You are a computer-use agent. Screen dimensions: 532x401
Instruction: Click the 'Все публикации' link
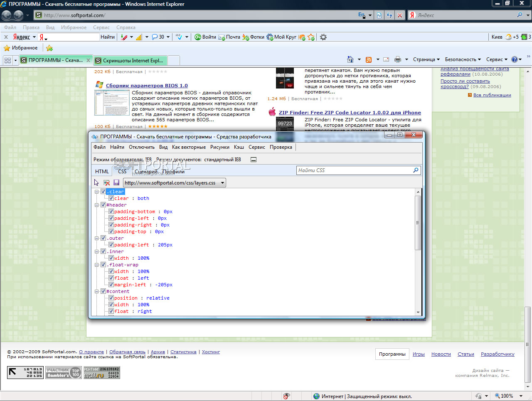point(492,95)
